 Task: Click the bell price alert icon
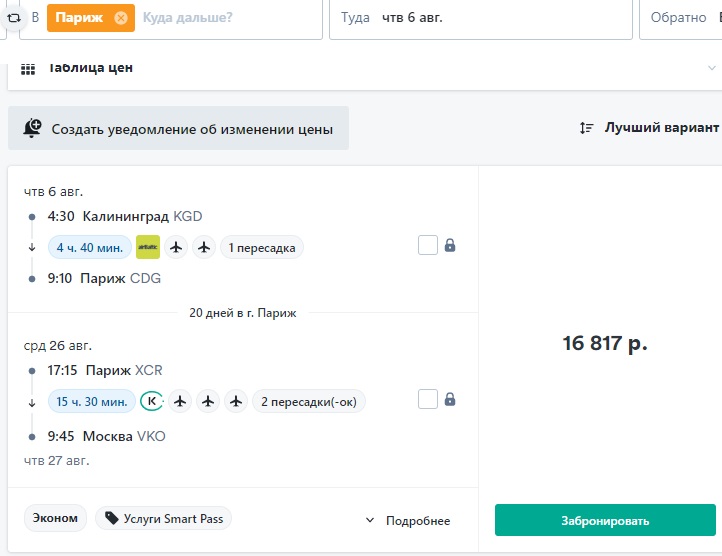32,128
